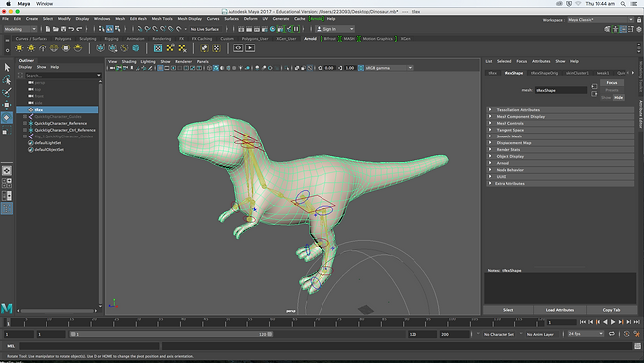Click the Redo arrow icon
The height and width of the screenshot is (363, 644).
point(79,29)
